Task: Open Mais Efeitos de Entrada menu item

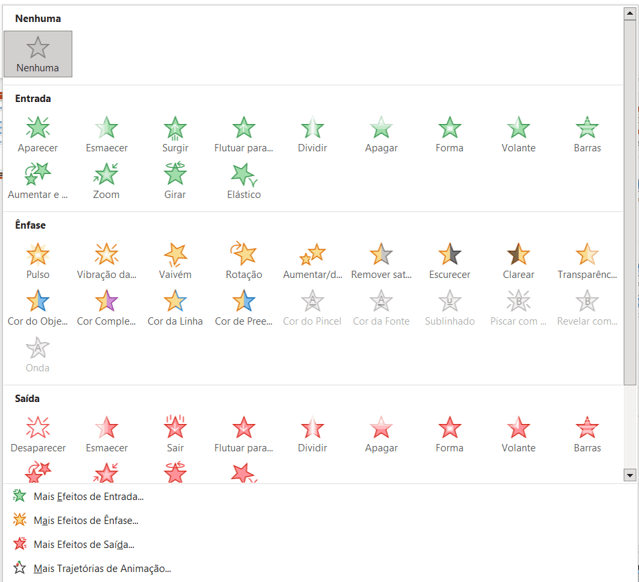Action: (x=88, y=496)
